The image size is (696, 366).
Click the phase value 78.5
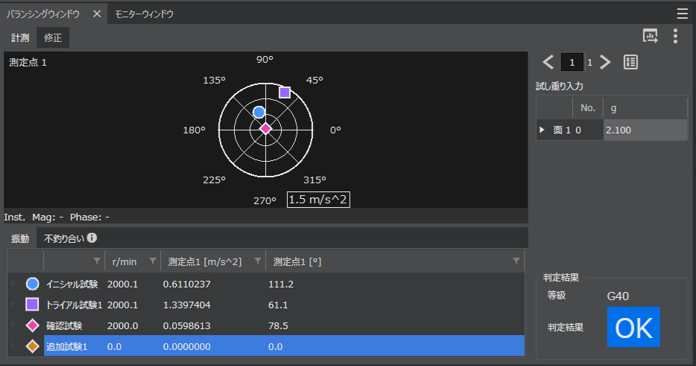point(278,326)
